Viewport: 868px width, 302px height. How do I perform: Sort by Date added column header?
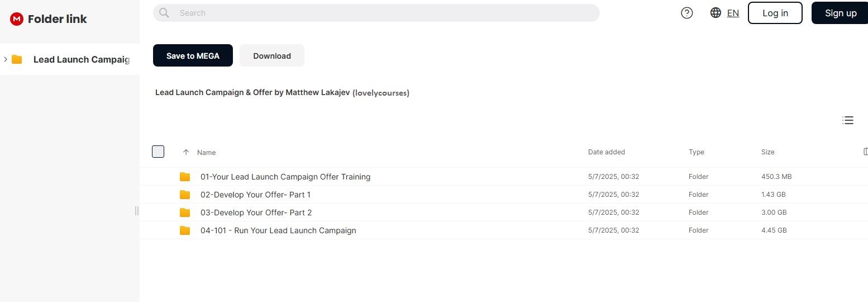click(x=606, y=152)
